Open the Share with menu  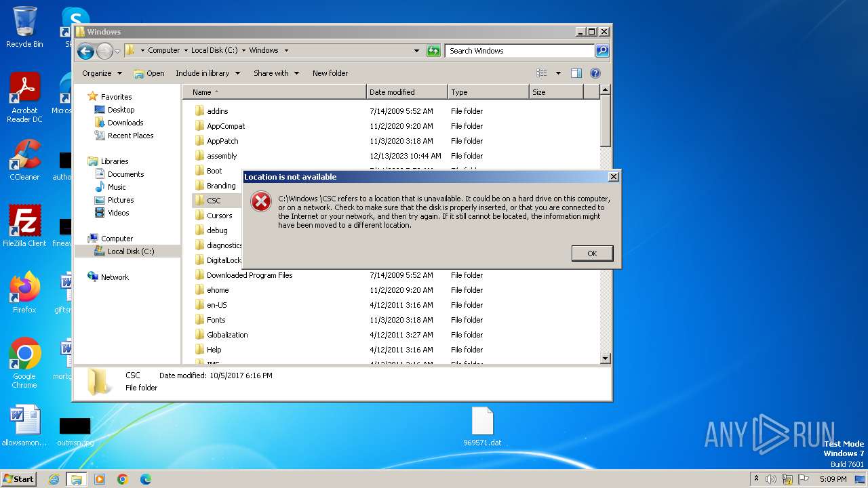[276, 73]
